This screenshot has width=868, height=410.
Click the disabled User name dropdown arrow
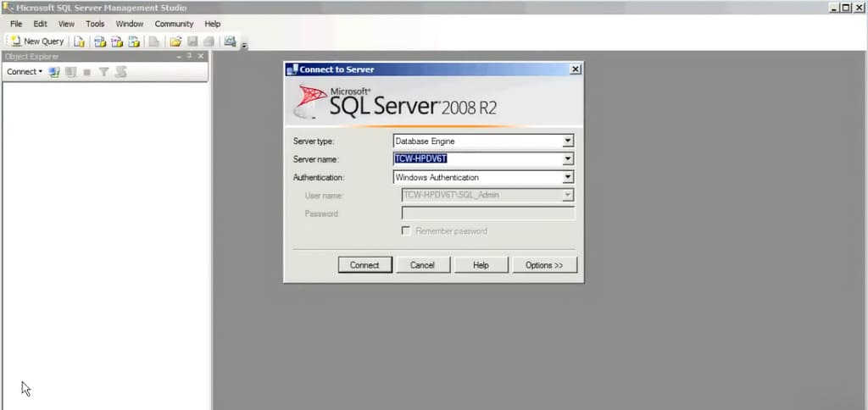[567, 196]
